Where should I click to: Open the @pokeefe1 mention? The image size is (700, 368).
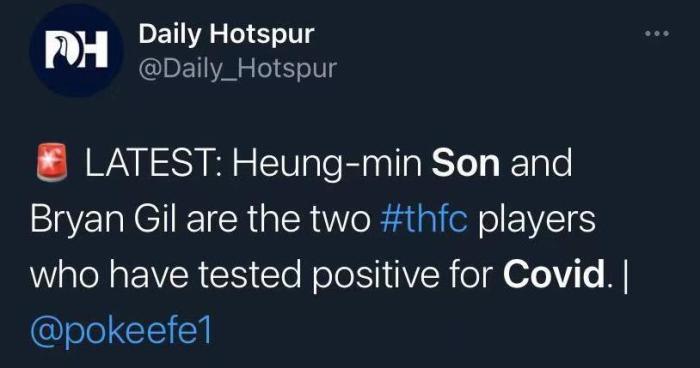[121, 331]
